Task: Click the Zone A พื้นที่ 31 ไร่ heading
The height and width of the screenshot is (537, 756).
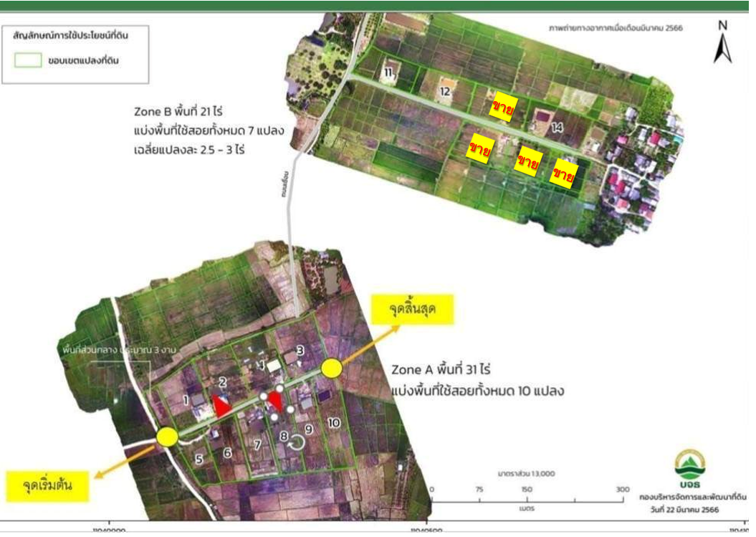Action: coord(441,370)
